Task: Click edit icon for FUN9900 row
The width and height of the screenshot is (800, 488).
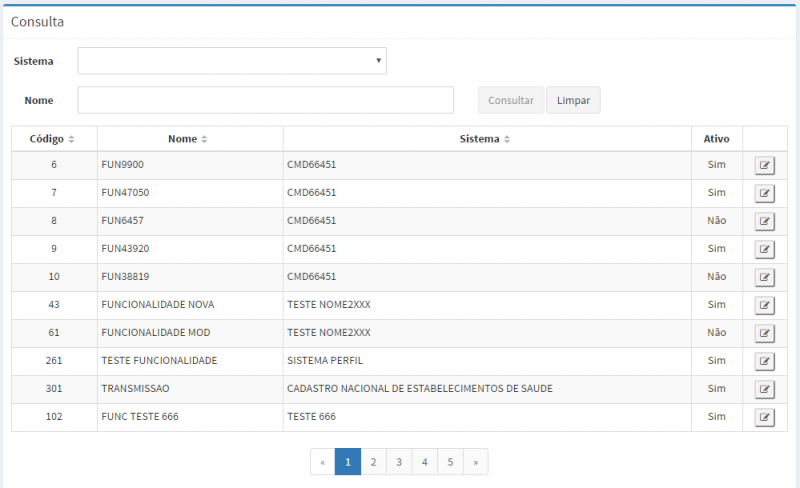Action: tap(765, 165)
